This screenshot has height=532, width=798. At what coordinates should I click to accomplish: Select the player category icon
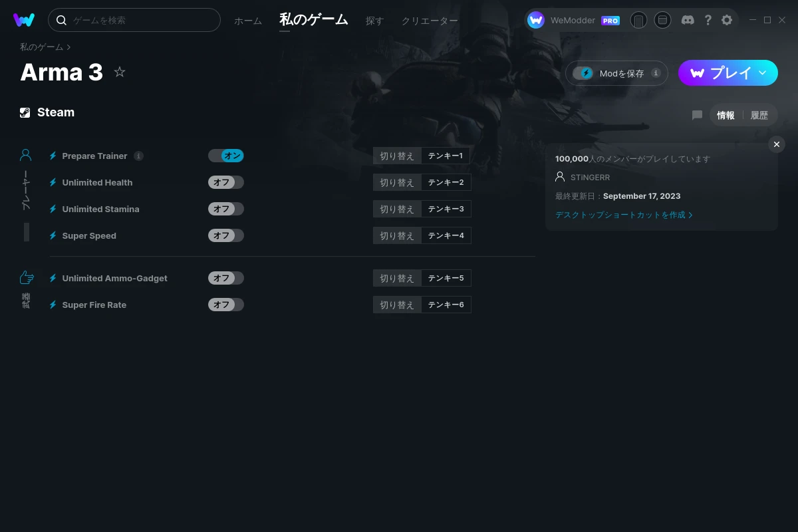[x=26, y=155]
